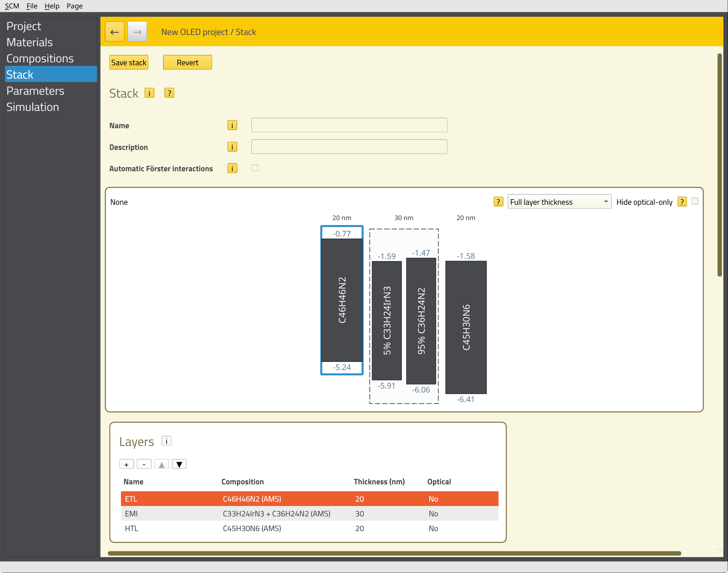
Task: Click the forward arrow navigation button
Action: click(137, 32)
